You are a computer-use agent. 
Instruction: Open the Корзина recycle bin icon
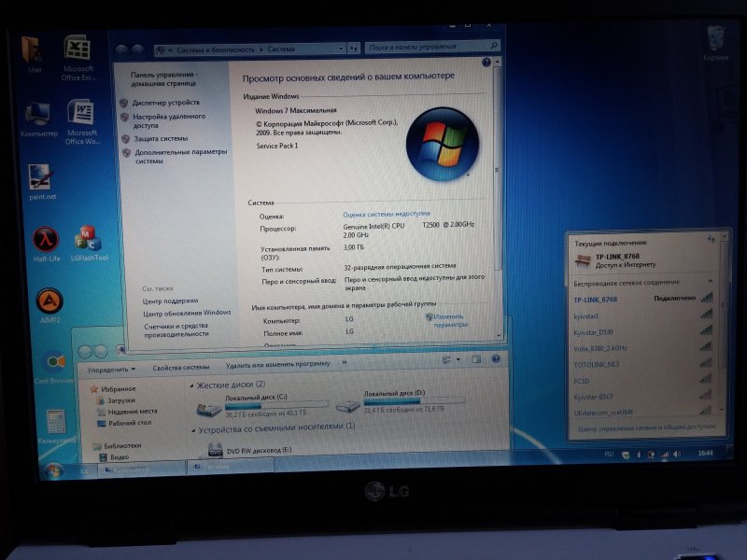pyautogui.click(x=716, y=39)
